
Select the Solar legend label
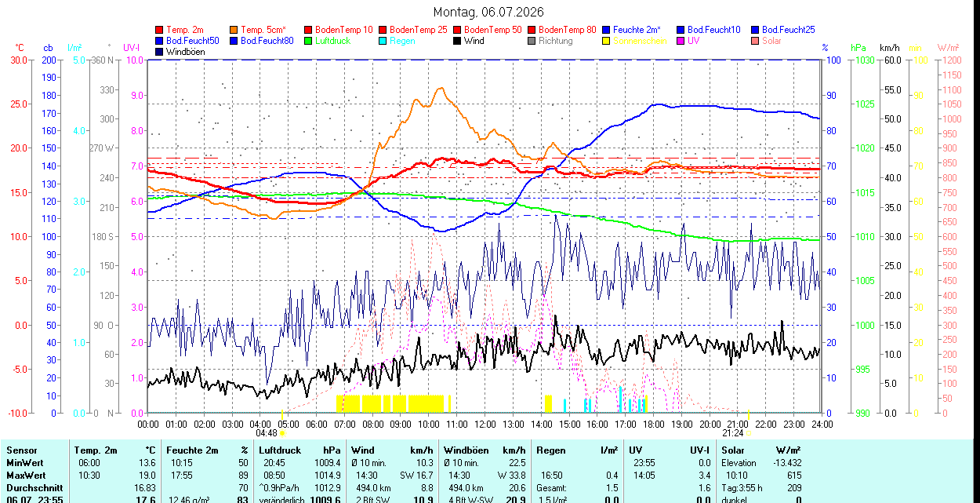[x=771, y=41]
